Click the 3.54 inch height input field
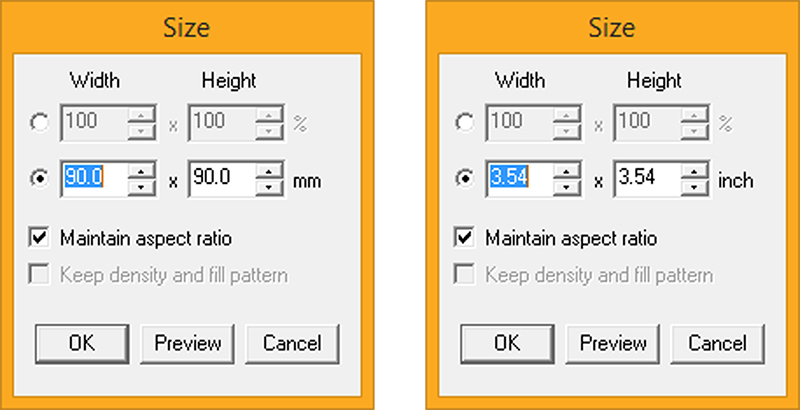 (645, 180)
